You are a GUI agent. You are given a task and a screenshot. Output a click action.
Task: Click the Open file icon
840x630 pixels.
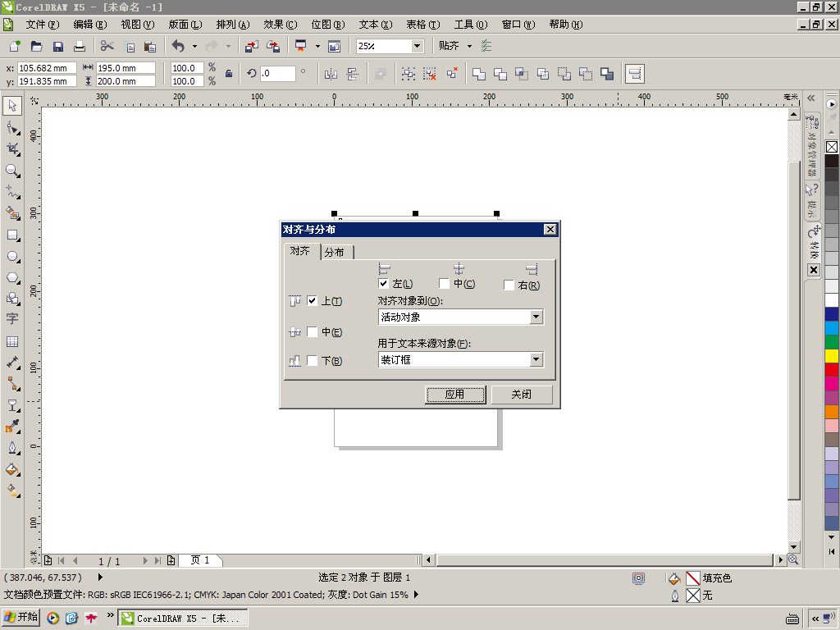[36, 46]
